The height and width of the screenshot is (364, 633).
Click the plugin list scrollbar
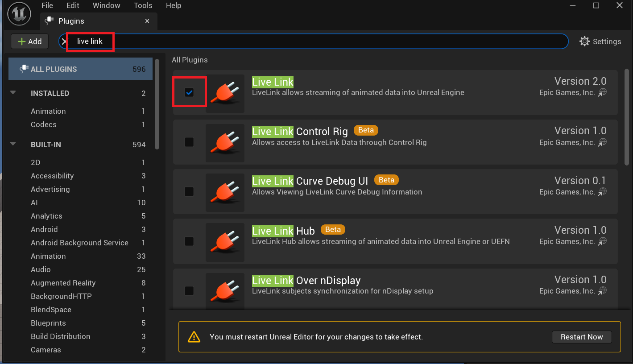pos(626,116)
